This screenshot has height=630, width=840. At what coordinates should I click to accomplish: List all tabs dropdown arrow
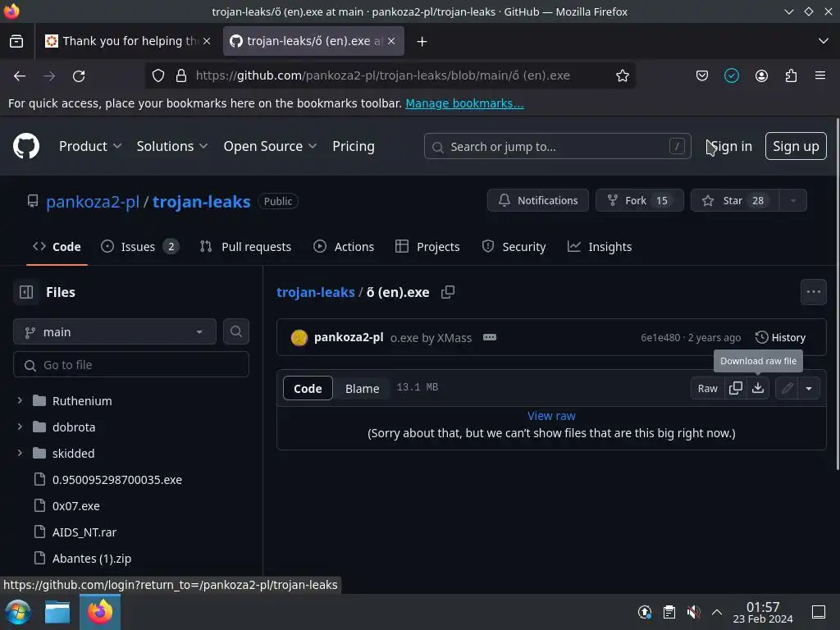pyautogui.click(x=824, y=41)
